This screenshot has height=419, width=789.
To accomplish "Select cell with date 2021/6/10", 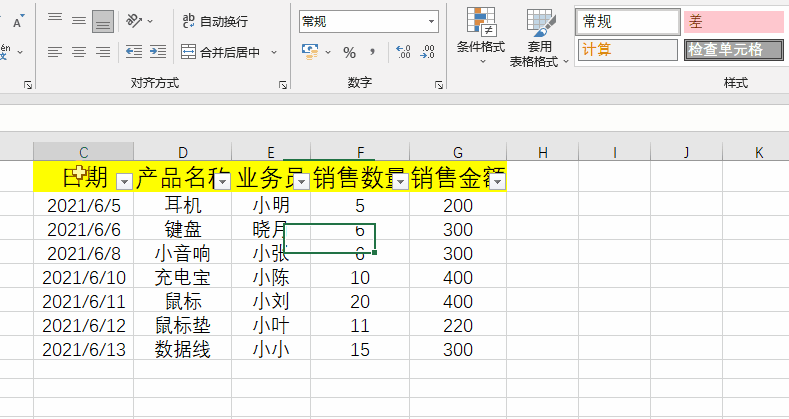I will 84,278.
